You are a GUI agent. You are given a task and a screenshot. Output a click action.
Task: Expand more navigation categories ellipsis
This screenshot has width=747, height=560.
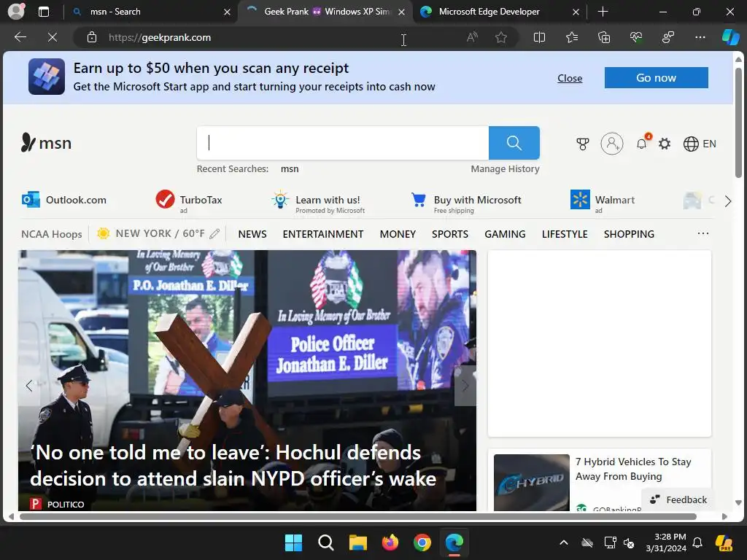[x=703, y=233]
